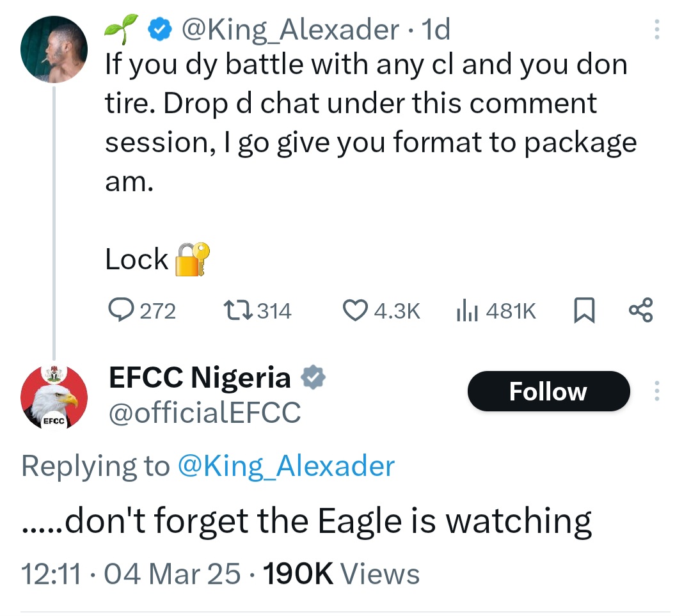Viewport: 691px width, 616px height.
Task: Open the @King_Alexader handle in tweet header
Action: point(290,30)
